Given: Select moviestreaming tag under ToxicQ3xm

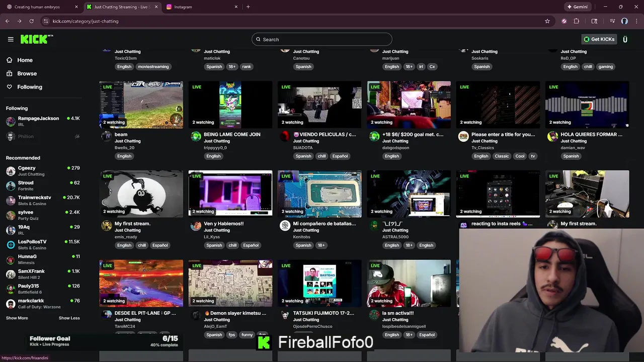Looking at the screenshot, I should point(153,66).
